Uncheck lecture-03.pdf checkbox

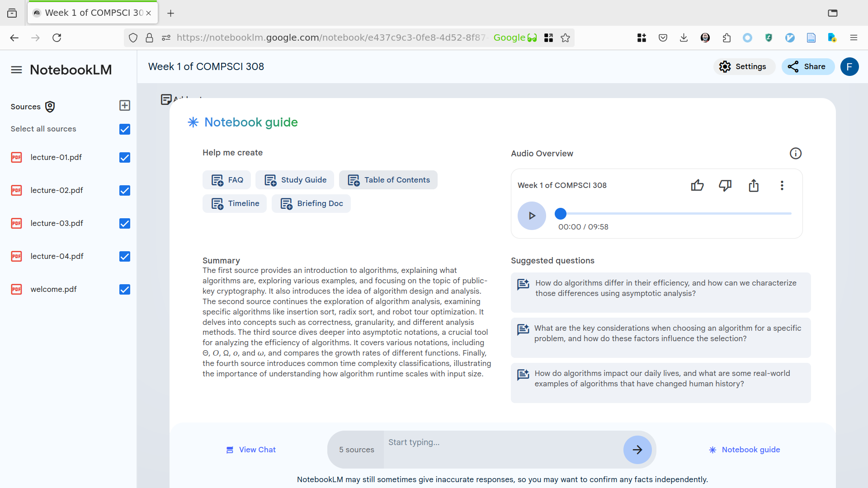(125, 223)
